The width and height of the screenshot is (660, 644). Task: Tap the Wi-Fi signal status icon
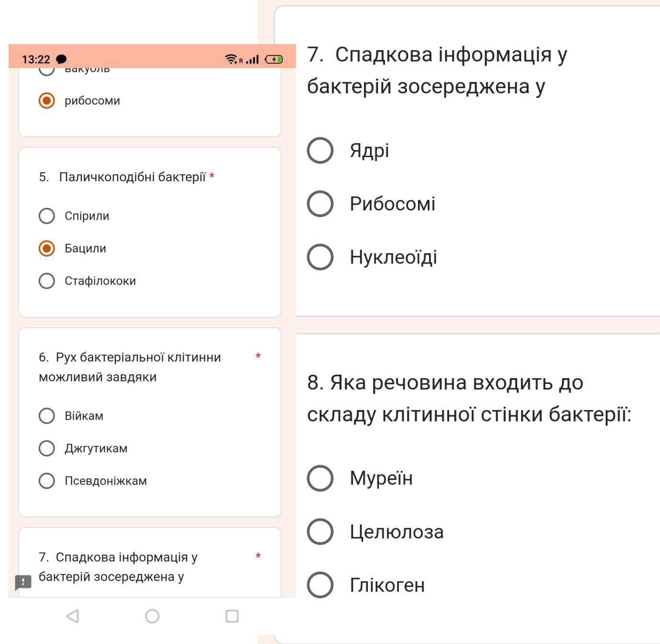(x=231, y=59)
